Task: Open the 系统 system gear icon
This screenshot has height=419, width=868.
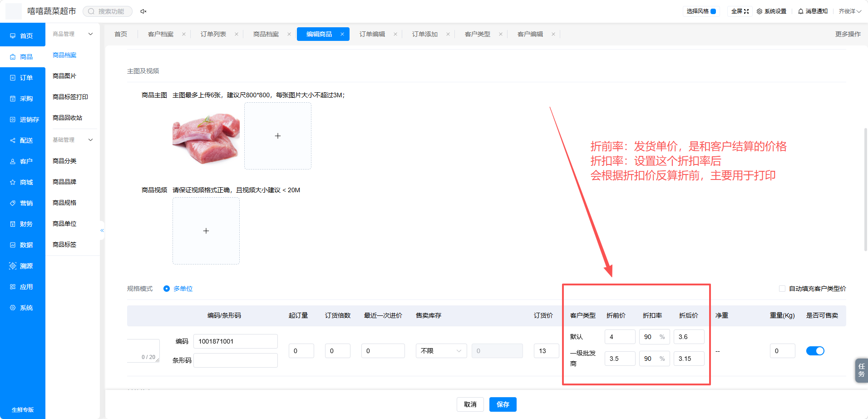Action: (13, 308)
